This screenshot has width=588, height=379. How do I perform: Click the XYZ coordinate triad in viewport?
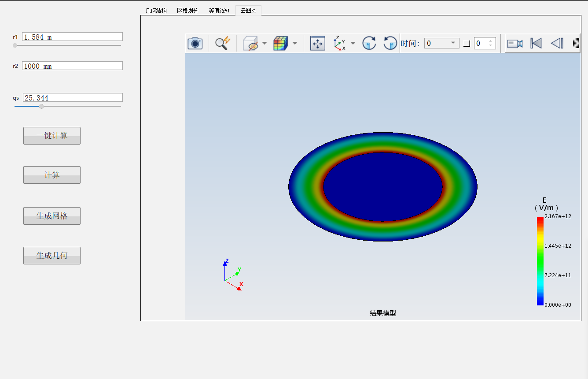232,275
